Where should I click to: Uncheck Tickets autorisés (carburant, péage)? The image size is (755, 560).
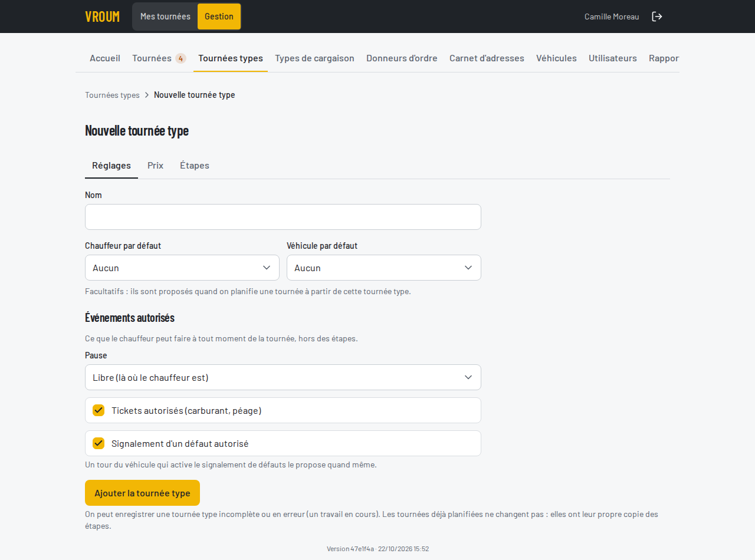[x=99, y=410]
